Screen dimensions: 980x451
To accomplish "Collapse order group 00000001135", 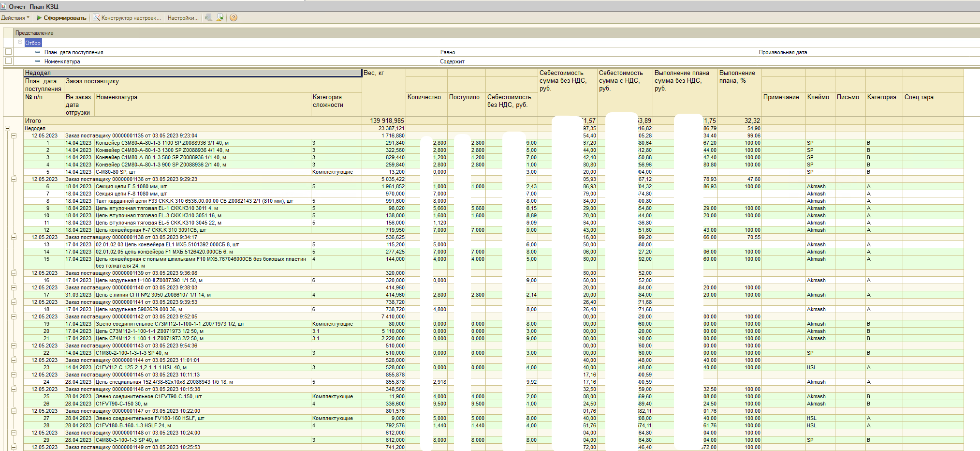I will [14, 135].
